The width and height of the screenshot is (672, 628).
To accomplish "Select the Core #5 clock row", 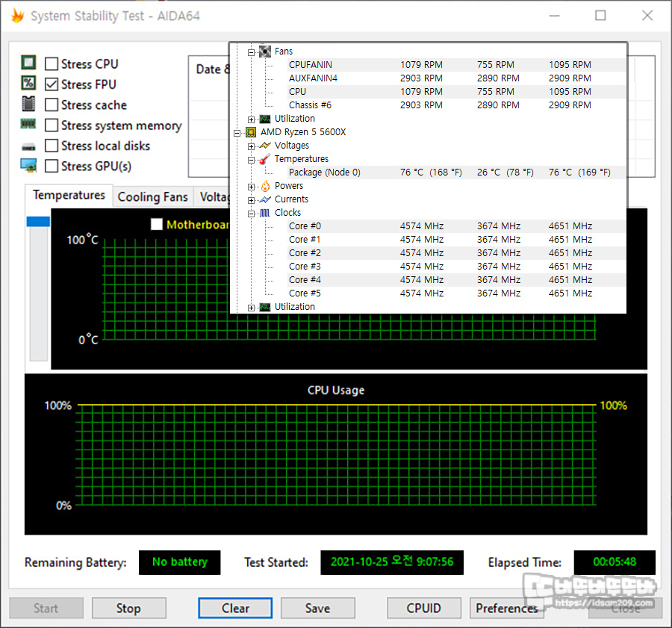I will click(456, 293).
